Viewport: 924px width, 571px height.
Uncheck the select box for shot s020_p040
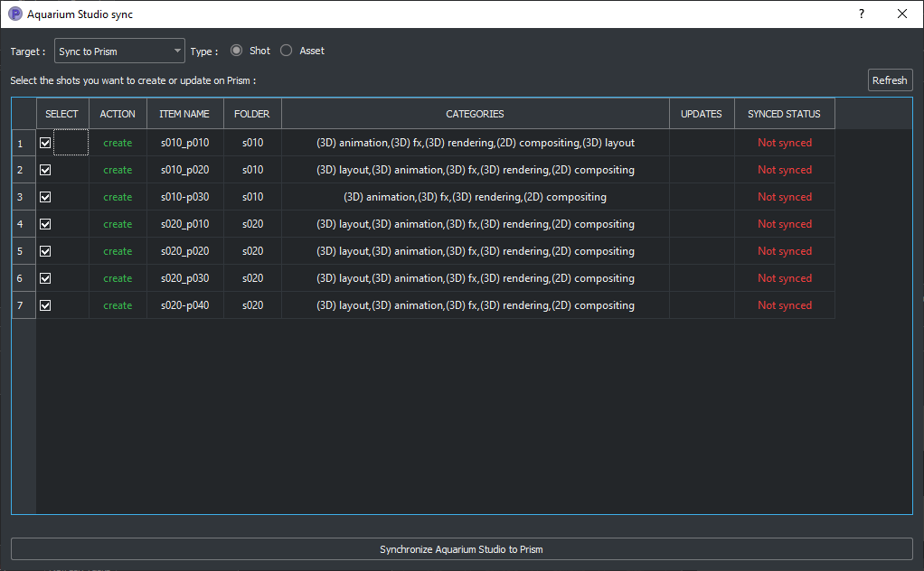(45, 305)
